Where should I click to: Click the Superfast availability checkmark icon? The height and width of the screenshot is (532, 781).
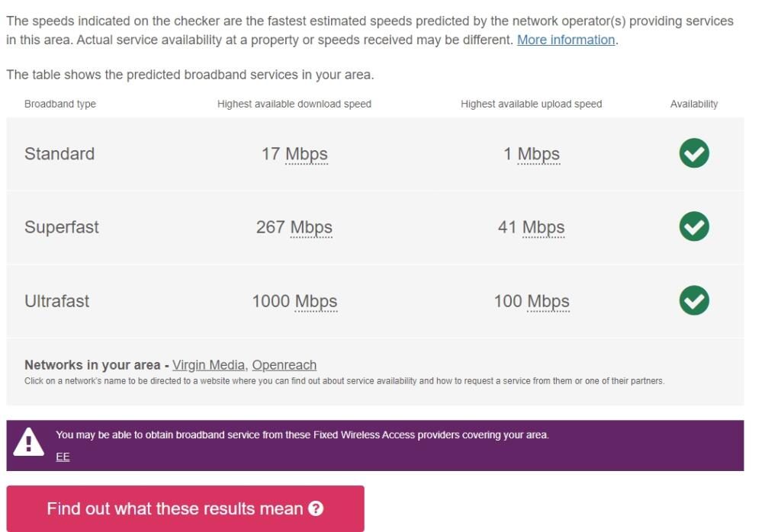694,226
